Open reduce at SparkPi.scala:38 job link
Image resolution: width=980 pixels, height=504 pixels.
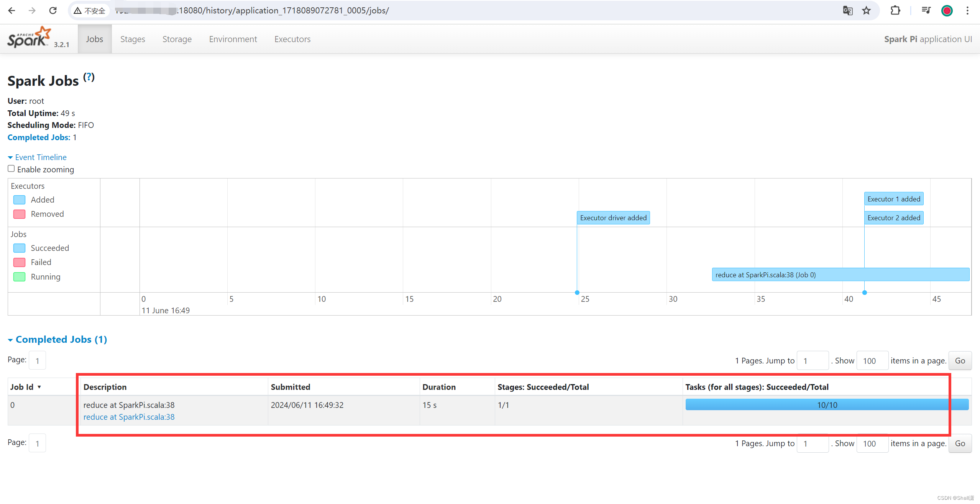(129, 417)
